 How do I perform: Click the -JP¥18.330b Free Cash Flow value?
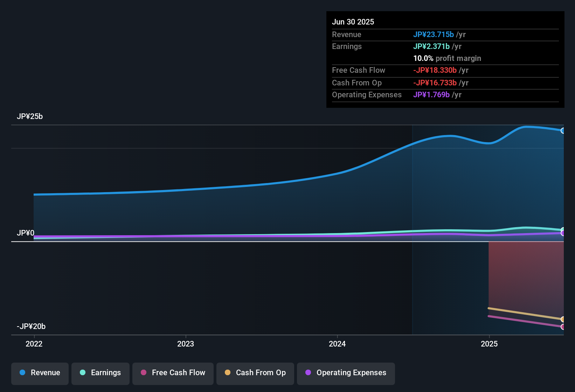pyautogui.click(x=435, y=70)
